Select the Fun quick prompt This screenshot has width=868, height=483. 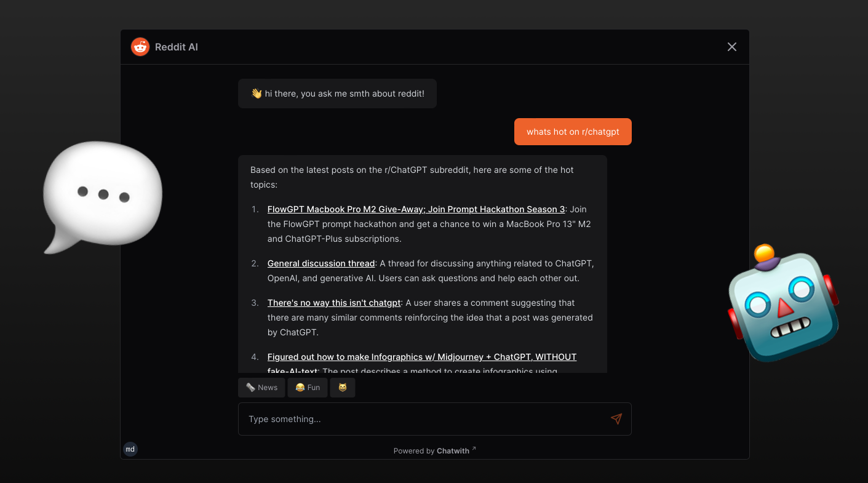coord(308,388)
